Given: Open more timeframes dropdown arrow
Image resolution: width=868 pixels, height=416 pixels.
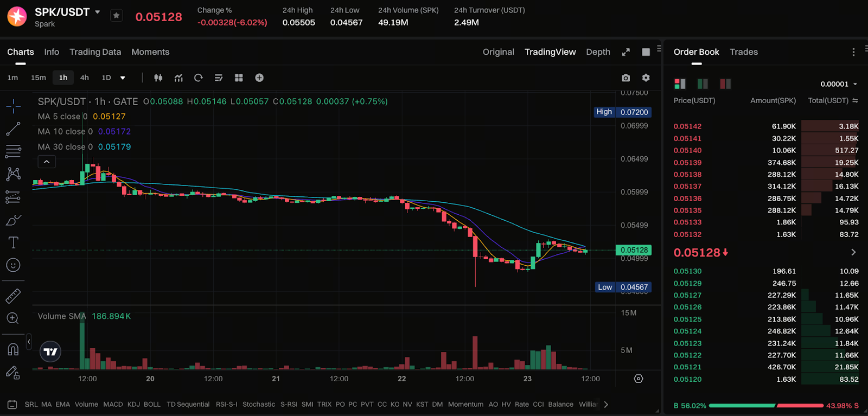Looking at the screenshot, I should click(123, 78).
